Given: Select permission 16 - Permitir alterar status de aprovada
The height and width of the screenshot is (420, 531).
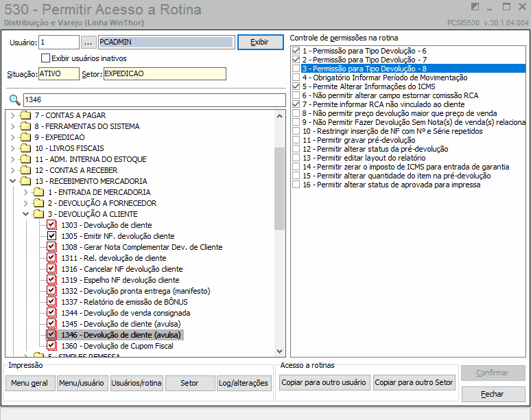Looking at the screenshot, I should pos(392,185).
